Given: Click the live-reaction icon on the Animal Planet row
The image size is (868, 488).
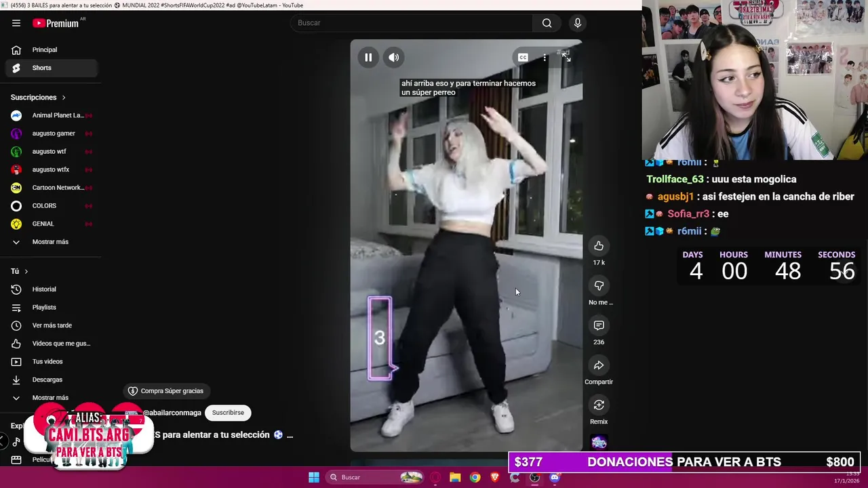Looking at the screenshot, I should coord(89,116).
